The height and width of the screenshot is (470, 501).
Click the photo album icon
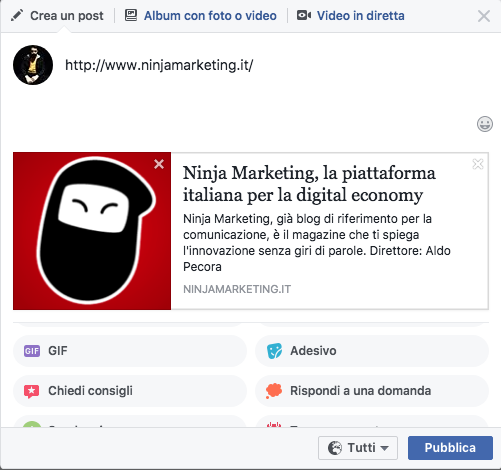coord(131,15)
